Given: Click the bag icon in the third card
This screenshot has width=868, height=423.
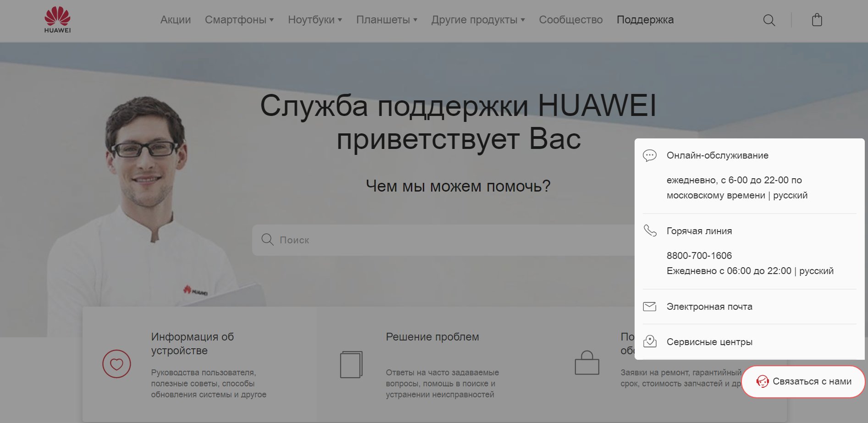Looking at the screenshot, I should [x=587, y=363].
